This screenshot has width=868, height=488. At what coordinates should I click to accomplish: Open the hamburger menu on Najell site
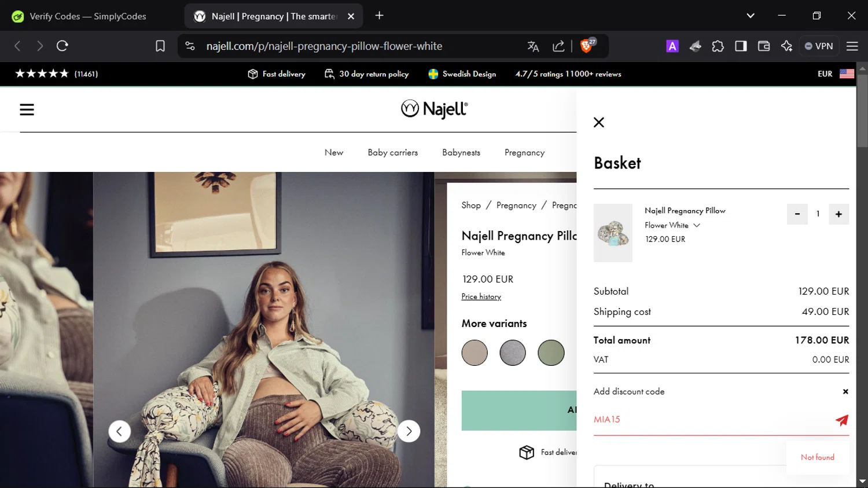pyautogui.click(x=27, y=109)
